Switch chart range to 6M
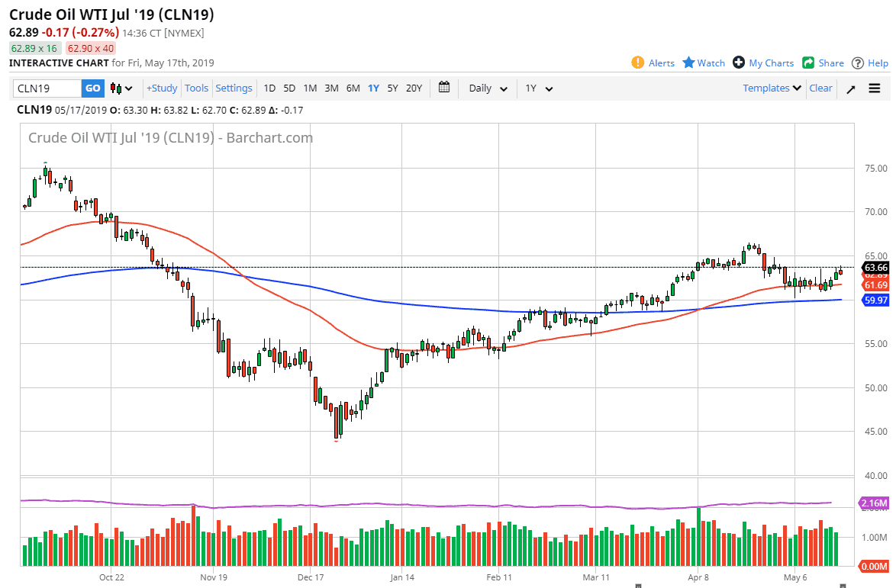Image resolution: width=896 pixels, height=588 pixels. pos(353,88)
